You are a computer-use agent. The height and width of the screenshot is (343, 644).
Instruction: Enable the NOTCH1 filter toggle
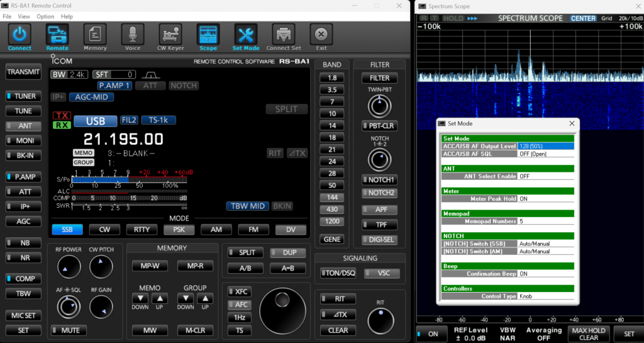[x=378, y=180]
